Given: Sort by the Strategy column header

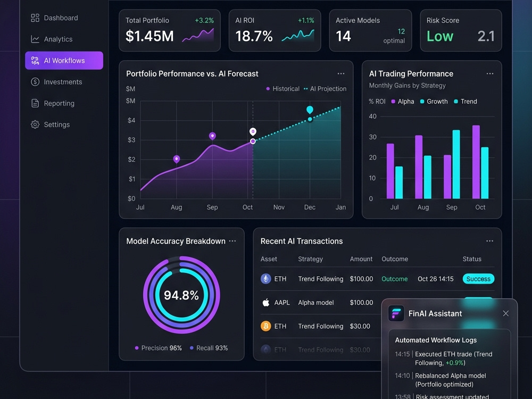Looking at the screenshot, I should click(x=311, y=259).
